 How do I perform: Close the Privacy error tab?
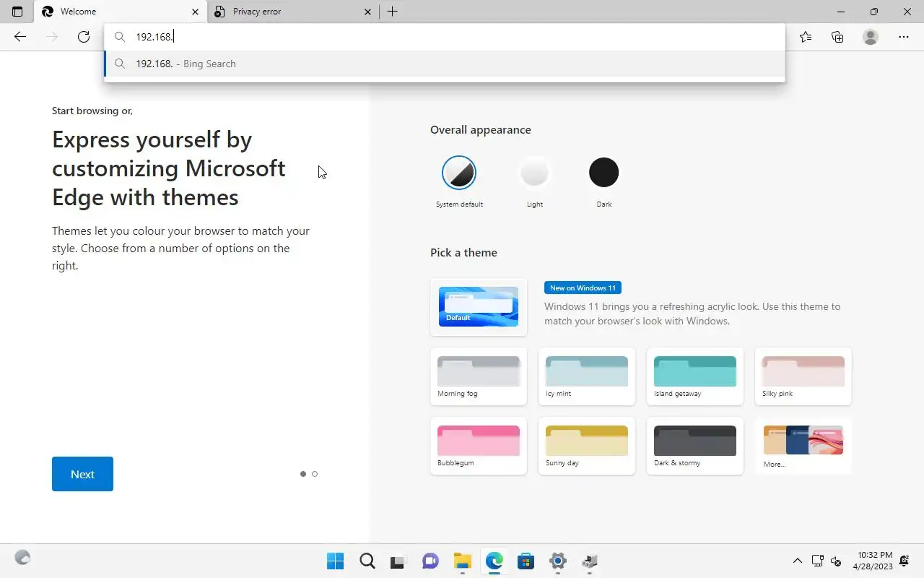tap(368, 12)
